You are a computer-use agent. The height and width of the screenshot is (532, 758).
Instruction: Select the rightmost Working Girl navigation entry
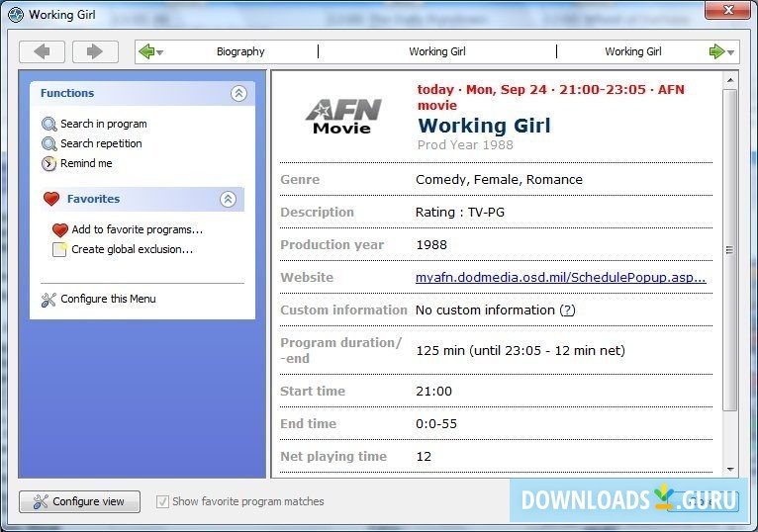[x=633, y=51]
